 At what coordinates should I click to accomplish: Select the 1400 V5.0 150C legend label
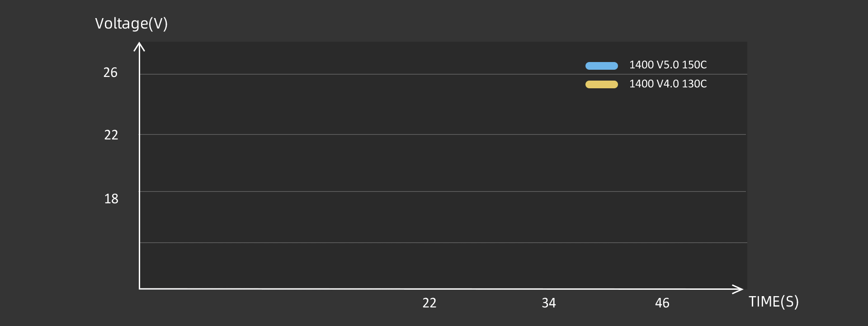pyautogui.click(x=668, y=65)
